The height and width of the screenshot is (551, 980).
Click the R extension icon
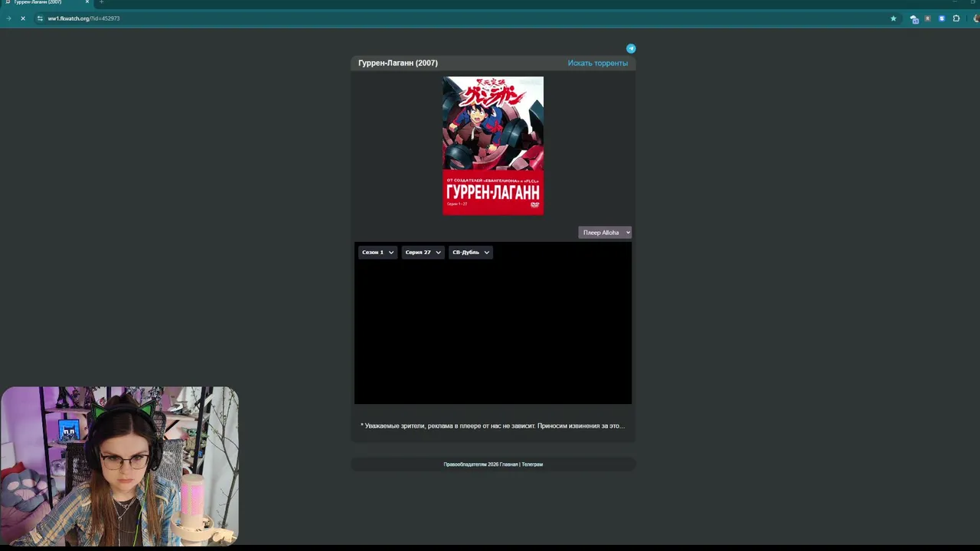click(928, 18)
